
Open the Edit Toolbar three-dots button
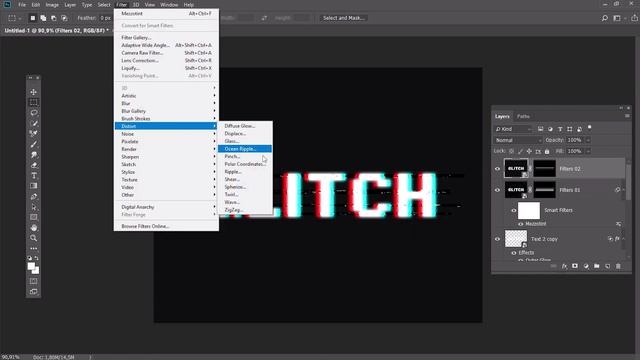pos(33,248)
